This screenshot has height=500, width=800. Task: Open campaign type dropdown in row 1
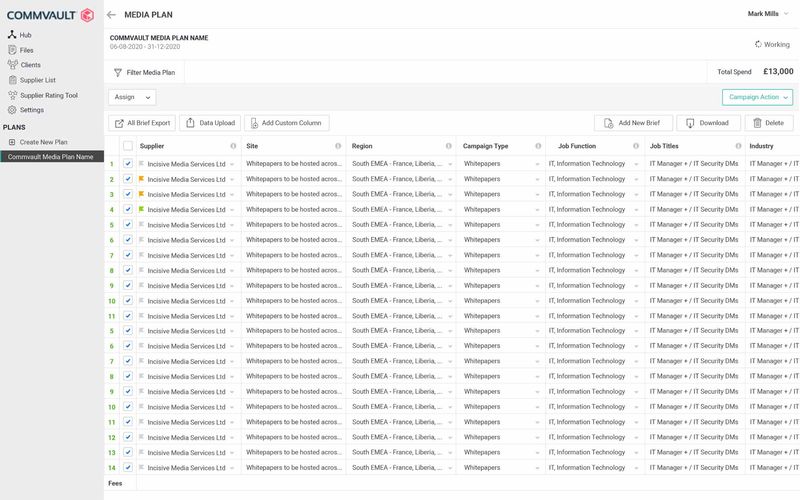pyautogui.click(x=537, y=164)
